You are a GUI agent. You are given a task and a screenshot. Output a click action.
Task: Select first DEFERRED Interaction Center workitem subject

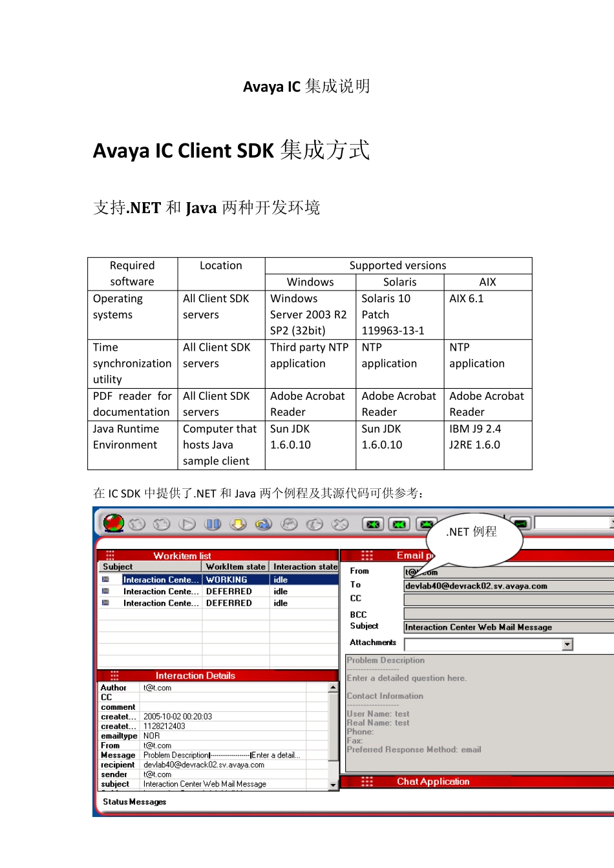coord(161,591)
